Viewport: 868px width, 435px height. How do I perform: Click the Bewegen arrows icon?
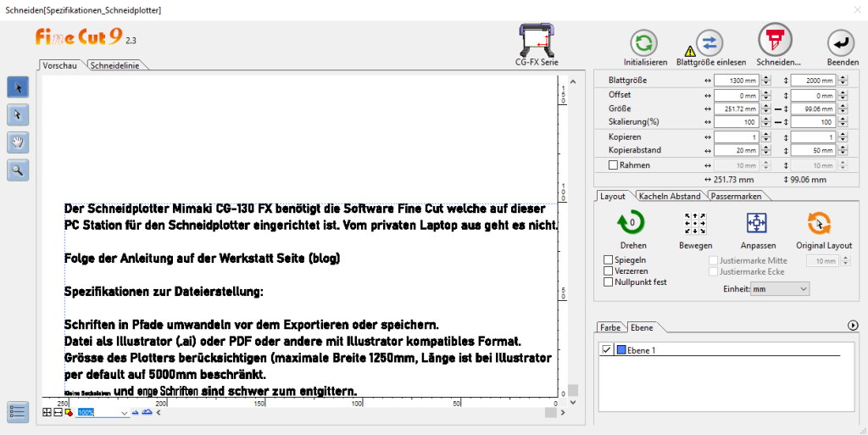click(695, 223)
